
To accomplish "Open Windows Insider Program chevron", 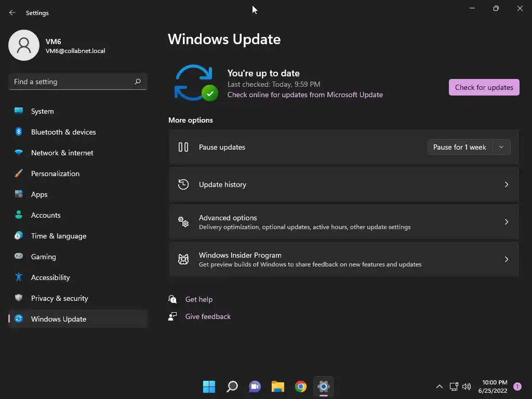I will point(506,259).
